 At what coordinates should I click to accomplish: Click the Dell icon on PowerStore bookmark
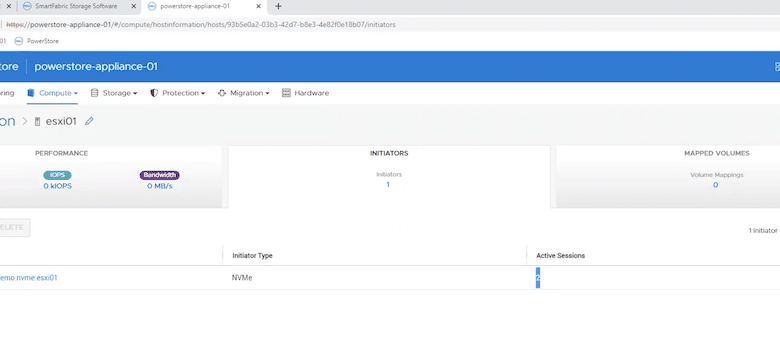pos(19,41)
